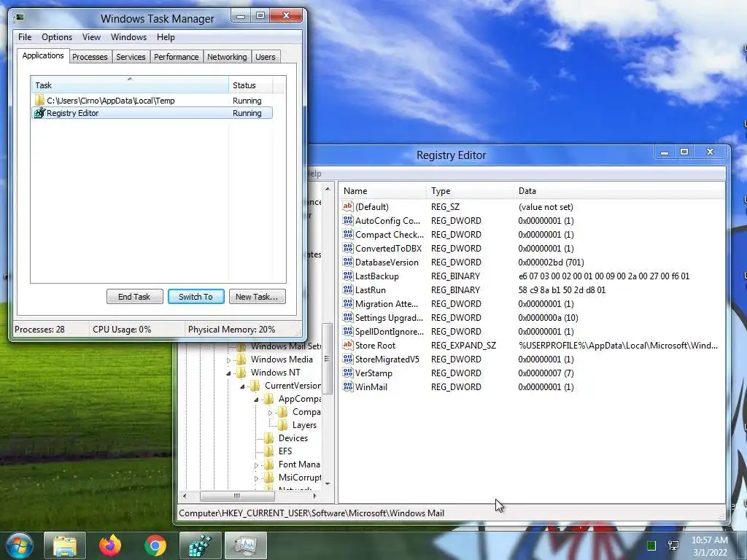
Task: Select the Applications tab
Action: 43,55
